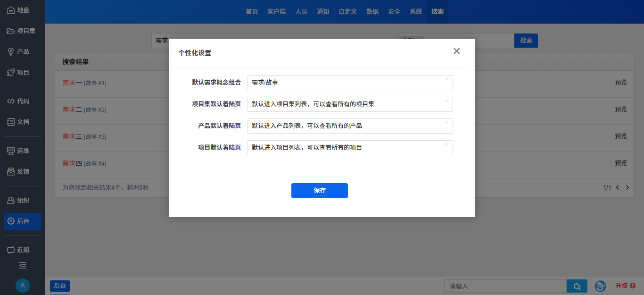This screenshot has width=644, height=295.
Task: Click the 搜索结果 heading
Action: click(75, 62)
